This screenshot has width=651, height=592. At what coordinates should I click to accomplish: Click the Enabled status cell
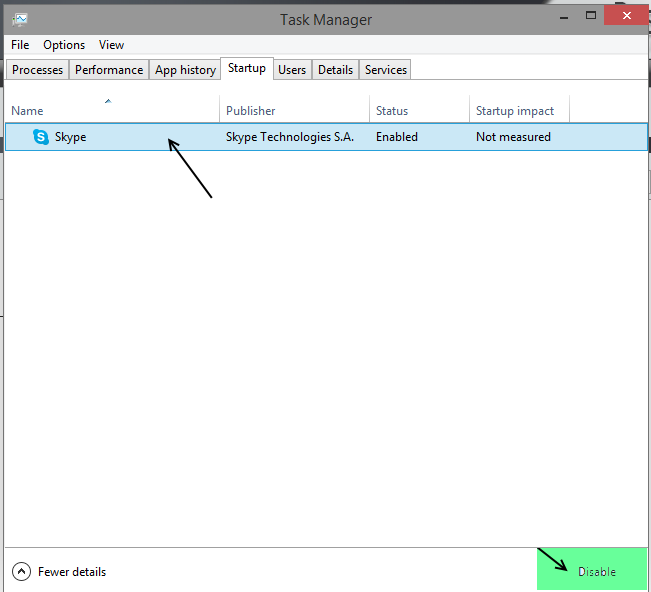[x=397, y=137]
